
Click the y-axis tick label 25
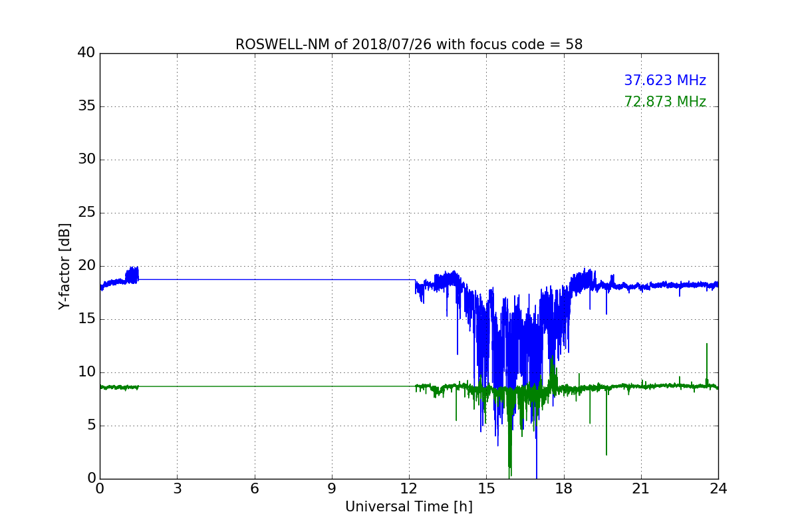(86, 213)
